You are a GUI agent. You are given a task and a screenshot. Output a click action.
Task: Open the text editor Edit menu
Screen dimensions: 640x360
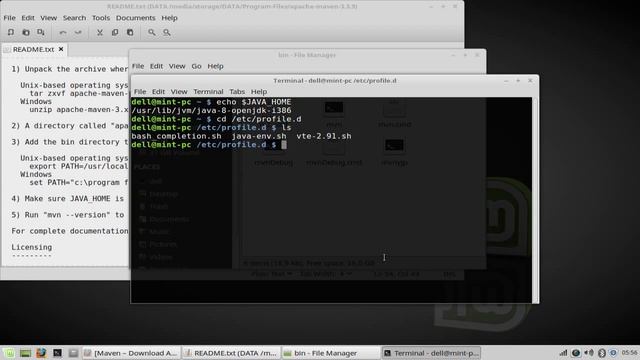(28, 18)
